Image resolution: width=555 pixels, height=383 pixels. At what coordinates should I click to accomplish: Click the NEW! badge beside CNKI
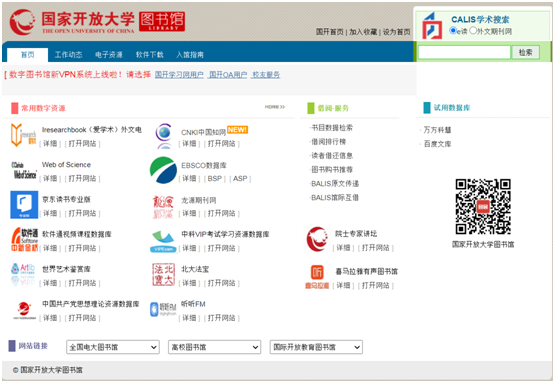pos(237,130)
